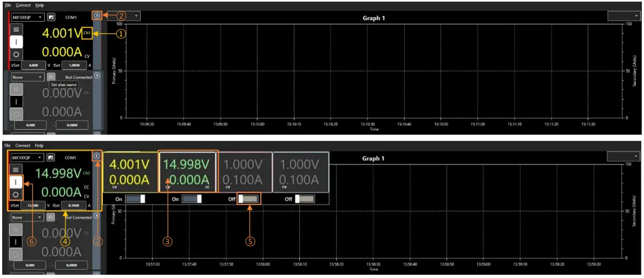Click output on 'I' button for Ch2, lower window
Viewport: 644px width, 278px height.
tap(16, 182)
